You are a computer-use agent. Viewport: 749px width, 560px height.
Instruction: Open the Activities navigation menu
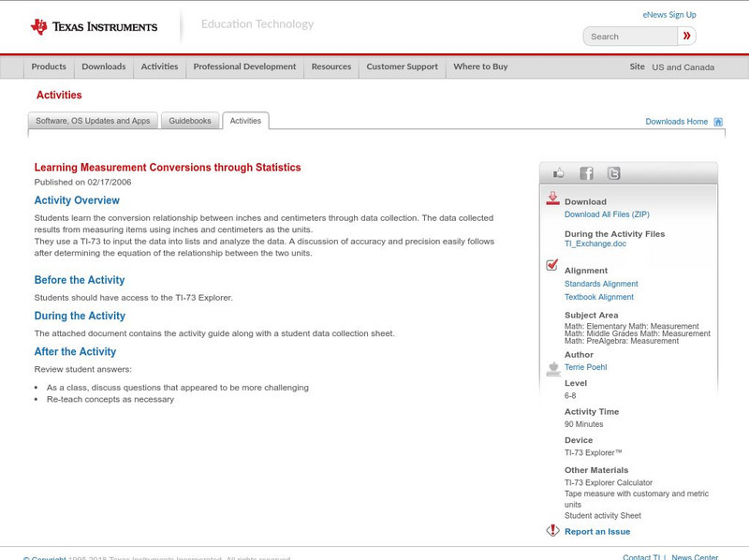[x=159, y=66]
